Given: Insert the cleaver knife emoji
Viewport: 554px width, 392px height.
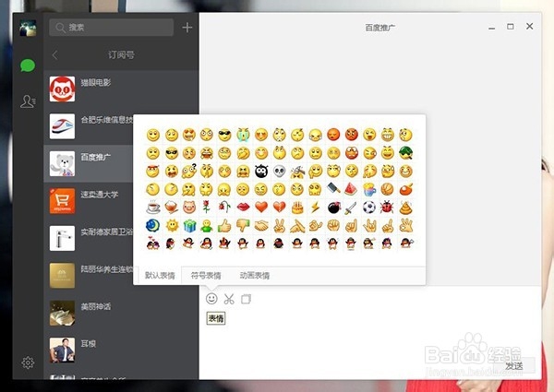Looking at the screenshot, I should [333, 189].
